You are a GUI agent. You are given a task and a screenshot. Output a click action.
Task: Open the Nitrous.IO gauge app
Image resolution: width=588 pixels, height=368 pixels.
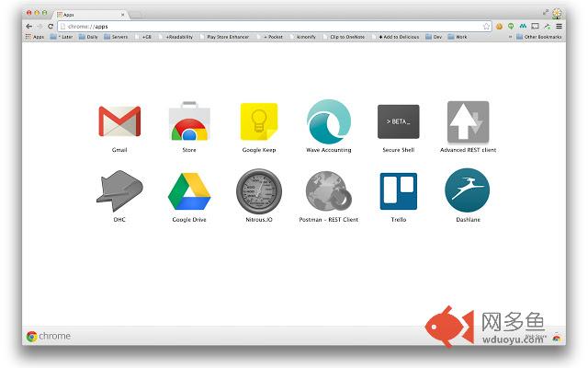point(259,191)
